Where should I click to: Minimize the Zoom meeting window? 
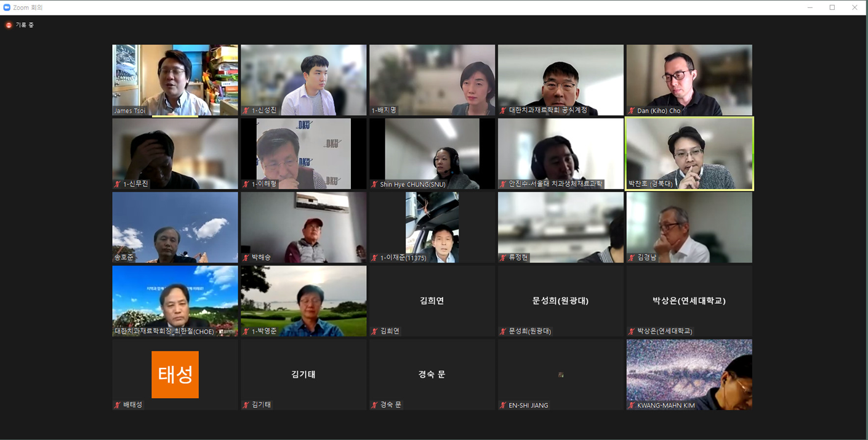810,7
